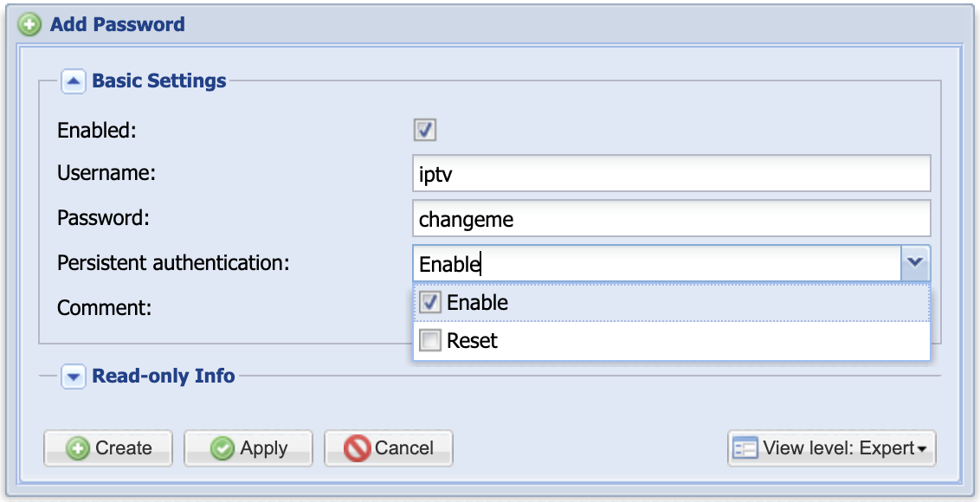Screen dimensions: 980x502
Task: Choose the Enable text entry in list
Action: 478,303
